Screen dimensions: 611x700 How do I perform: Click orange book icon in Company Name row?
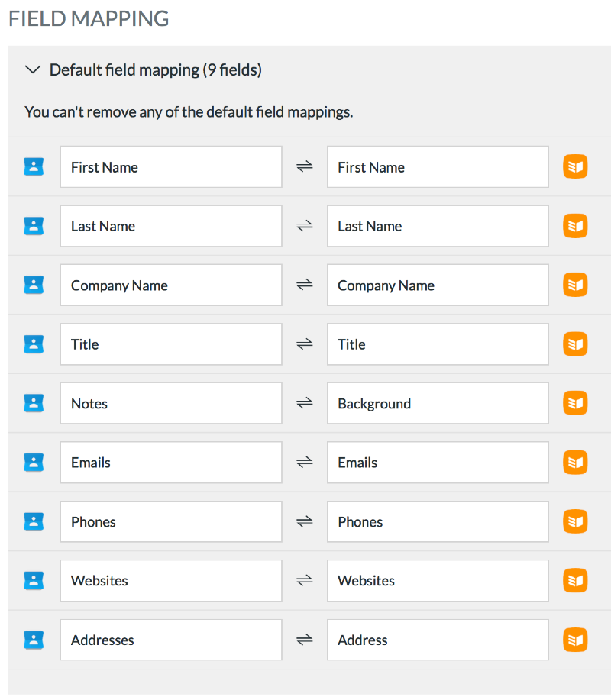click(x=575, y=285)
